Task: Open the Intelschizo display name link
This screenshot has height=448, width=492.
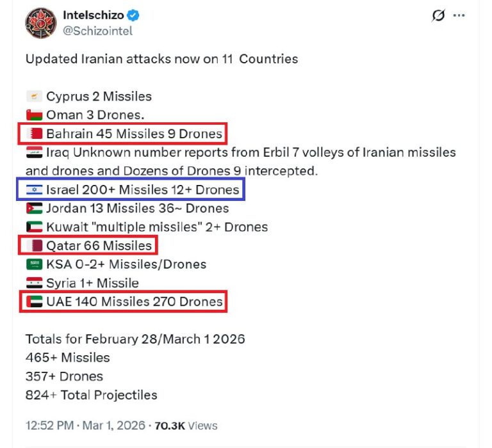Action: (x=94, y=15)
